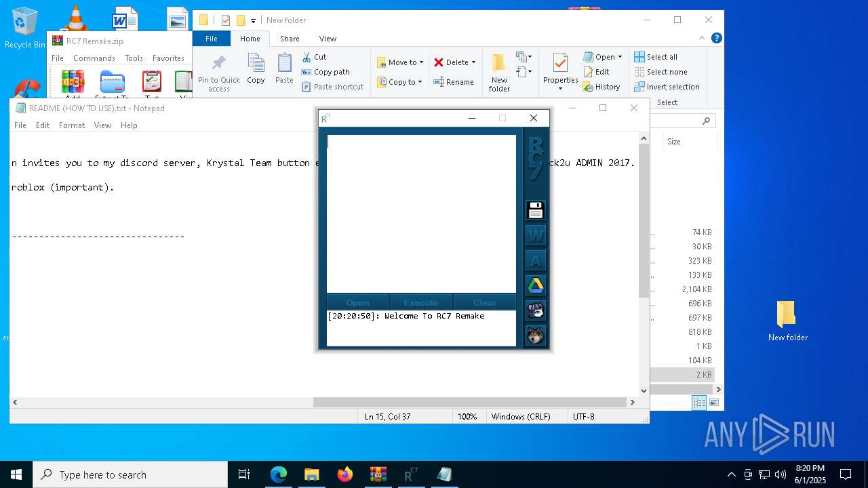Viewport: 868px width, 488px height.
Task: Open the quick access toolbar dropdown arrow
Action: (253, 20)
